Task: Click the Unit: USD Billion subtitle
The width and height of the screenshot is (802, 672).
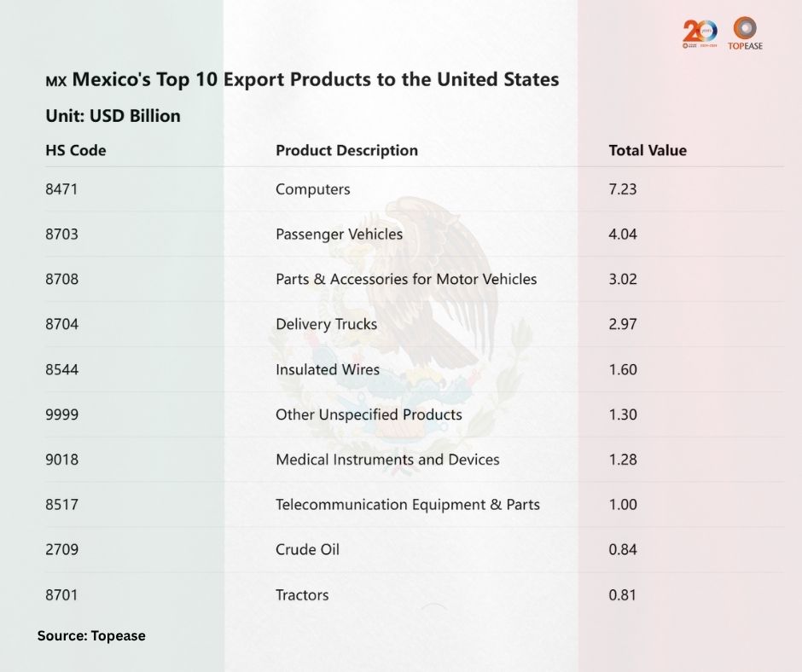Action: 113,116
